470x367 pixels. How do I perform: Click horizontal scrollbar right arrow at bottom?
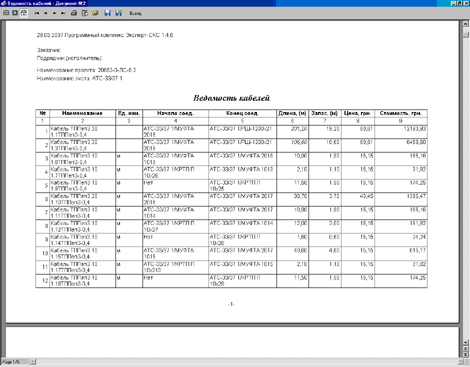(460, 361)
